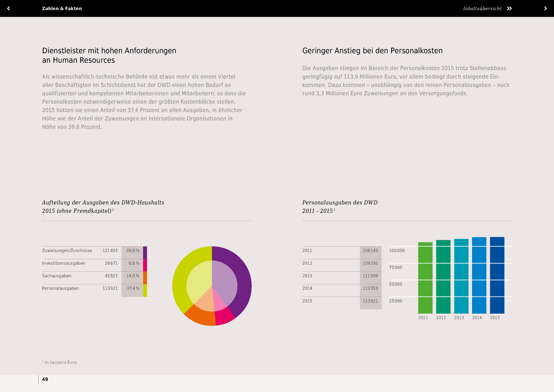Click the percentage 8,8 %
The width and height of the screenshot is (554, 392).
(134, 263)
